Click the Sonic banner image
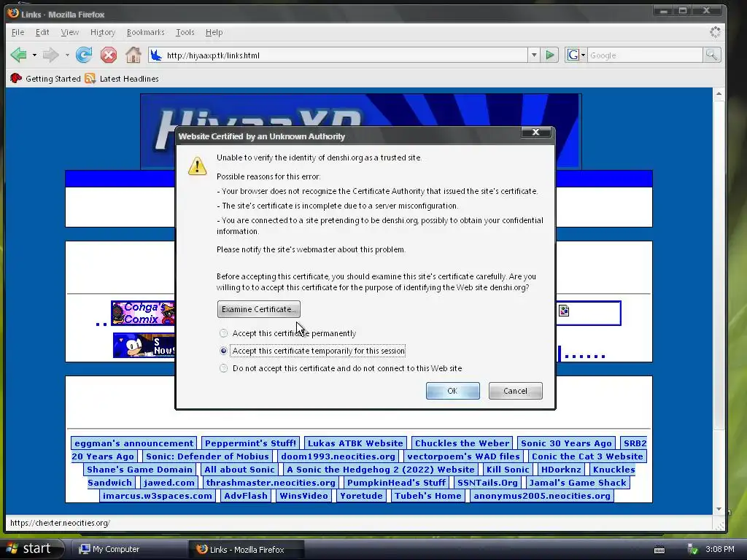747x560 pixels. [144, 345]
